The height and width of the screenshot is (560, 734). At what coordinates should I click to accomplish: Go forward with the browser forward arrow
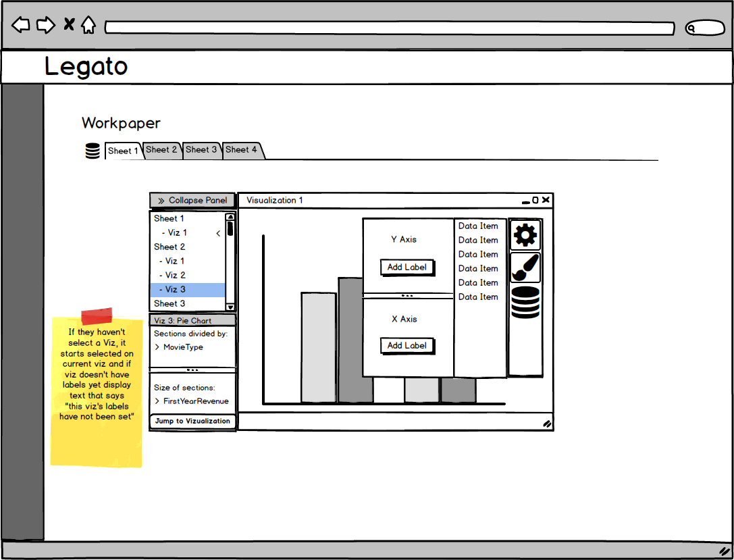point(46,25)
